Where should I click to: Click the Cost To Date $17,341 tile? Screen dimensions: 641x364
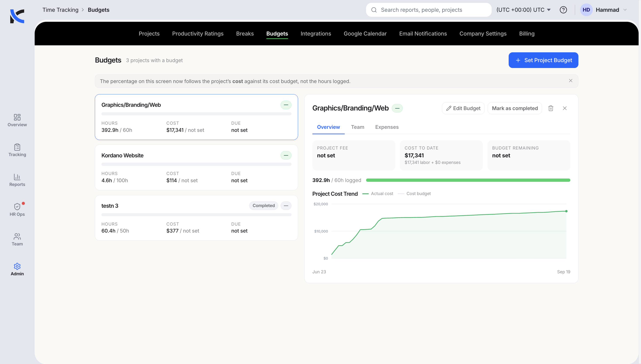tap(441, 155)
